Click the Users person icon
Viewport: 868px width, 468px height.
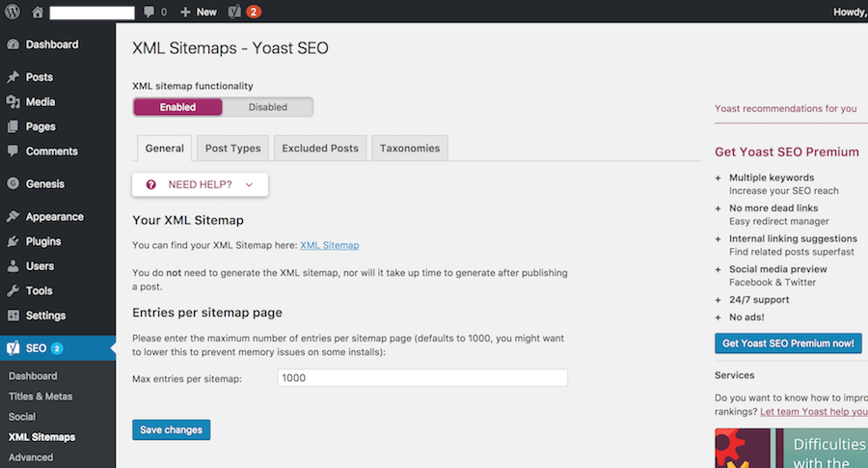click(14, 266)
